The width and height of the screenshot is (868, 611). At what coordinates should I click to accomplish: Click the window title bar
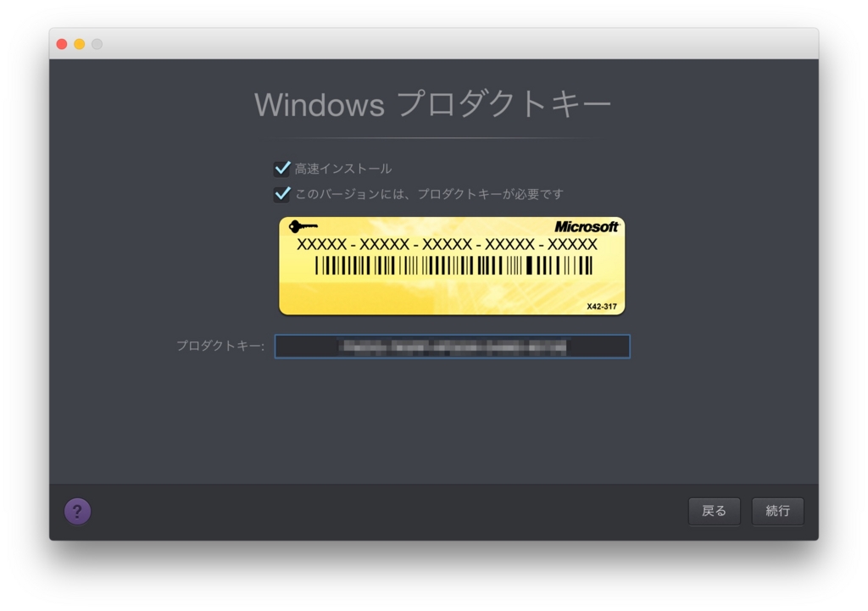coord(424,42)
